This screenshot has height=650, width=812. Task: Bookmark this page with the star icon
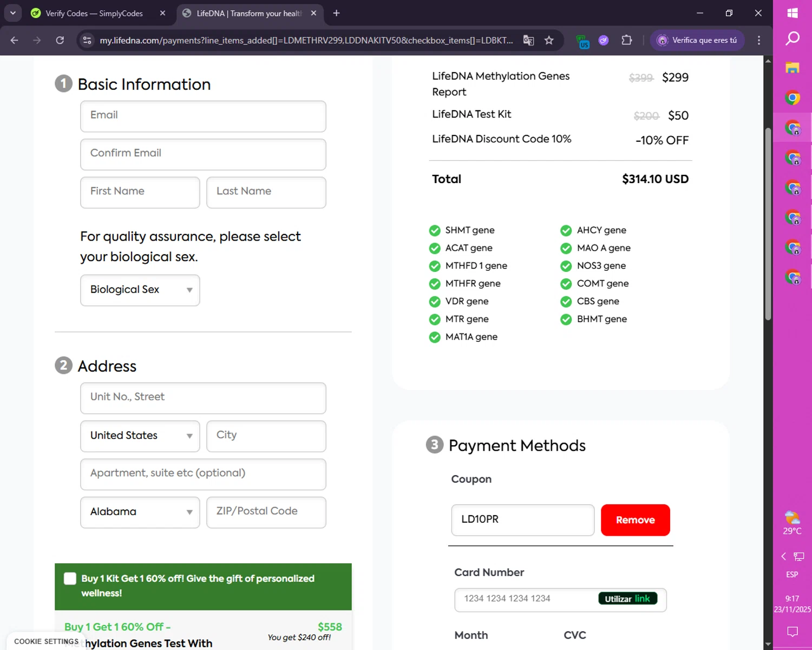[549, 40]
